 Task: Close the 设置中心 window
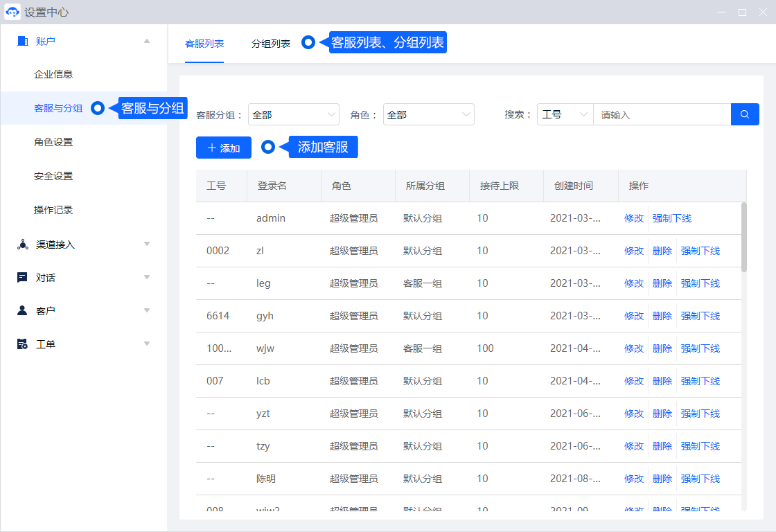[x=763, y=12]
